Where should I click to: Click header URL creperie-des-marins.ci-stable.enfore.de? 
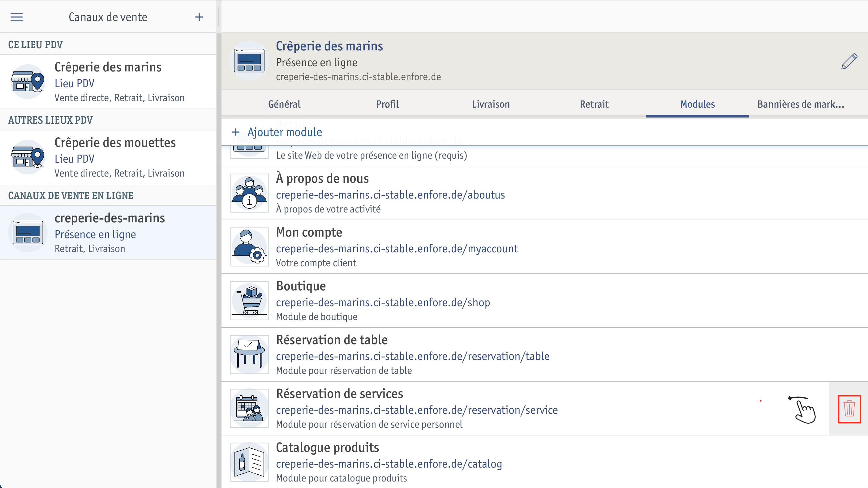click(x=358, y=77)
